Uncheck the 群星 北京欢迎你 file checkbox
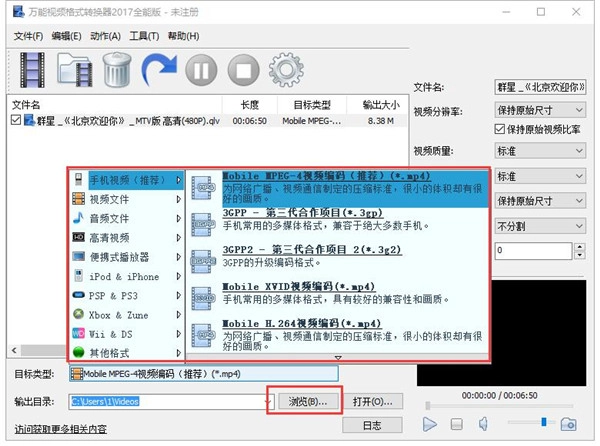The height and width of the screenshot is (446, 600). (15, 120)
